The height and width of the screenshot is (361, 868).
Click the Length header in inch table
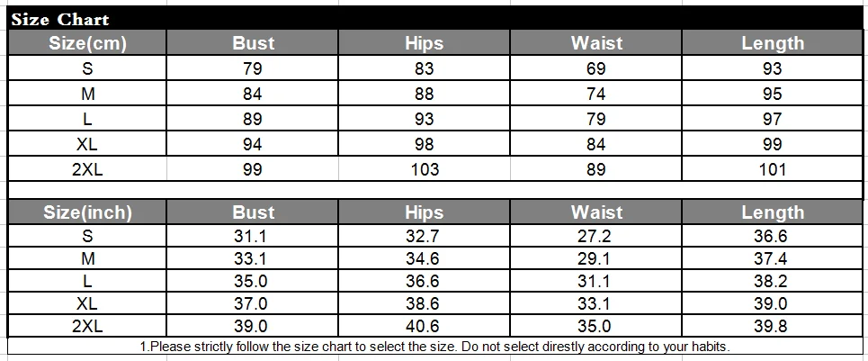click(x=773, y=212)
